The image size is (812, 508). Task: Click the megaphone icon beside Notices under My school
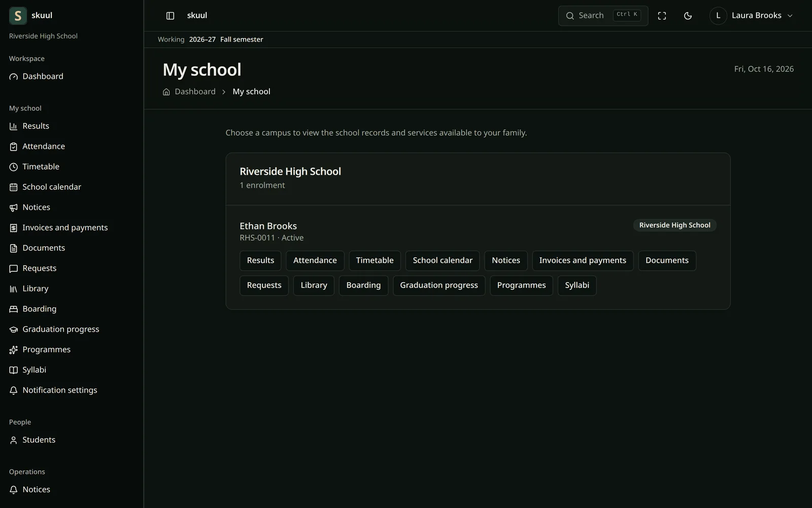click(x=14, y=208)
